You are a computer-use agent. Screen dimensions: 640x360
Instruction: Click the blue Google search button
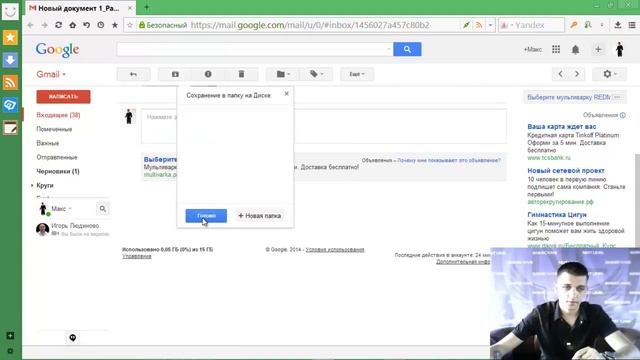[407, 49]
